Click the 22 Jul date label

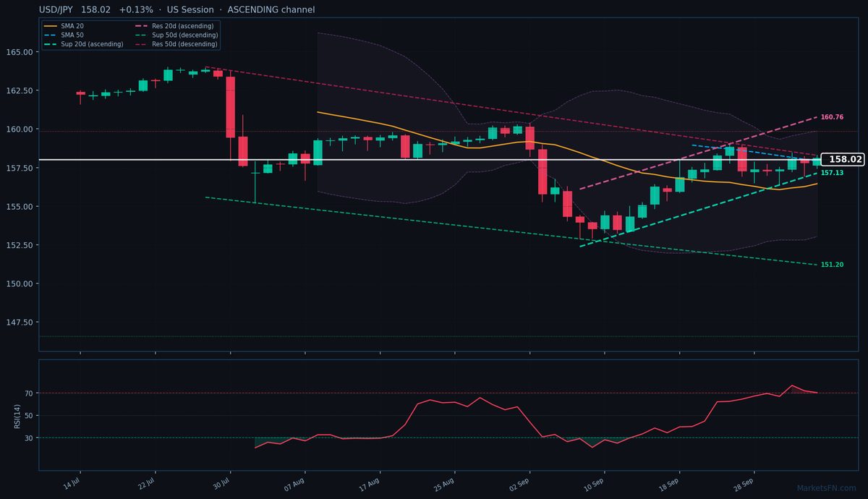tap(148, 484)
